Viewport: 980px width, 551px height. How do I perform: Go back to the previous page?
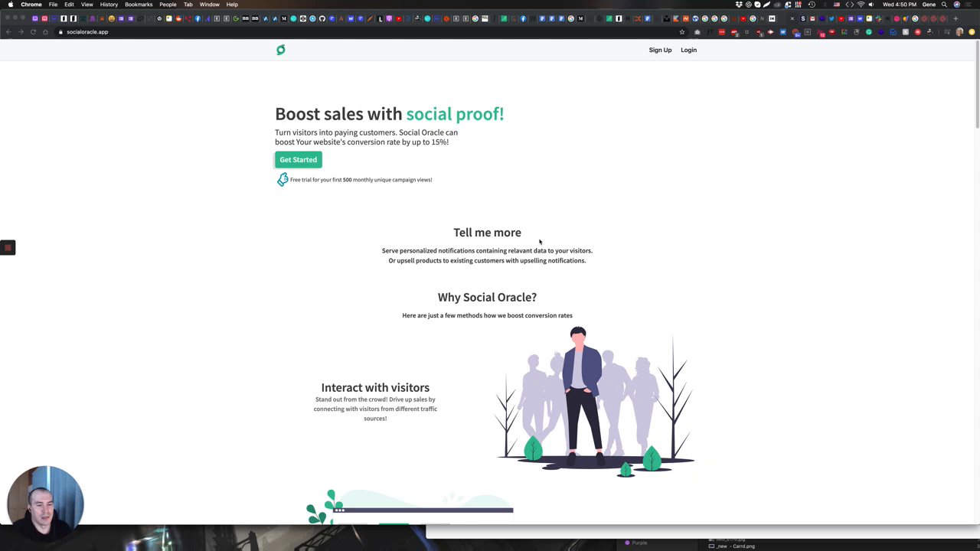tap(8, 32)
